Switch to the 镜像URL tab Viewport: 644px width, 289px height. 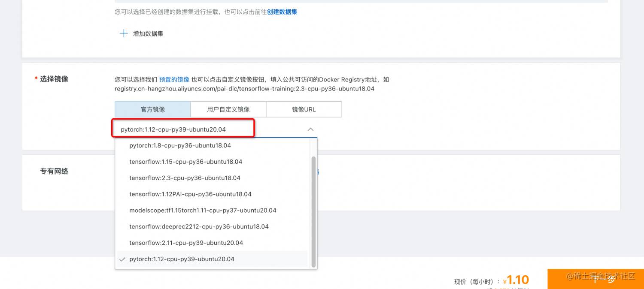(304, 109)
